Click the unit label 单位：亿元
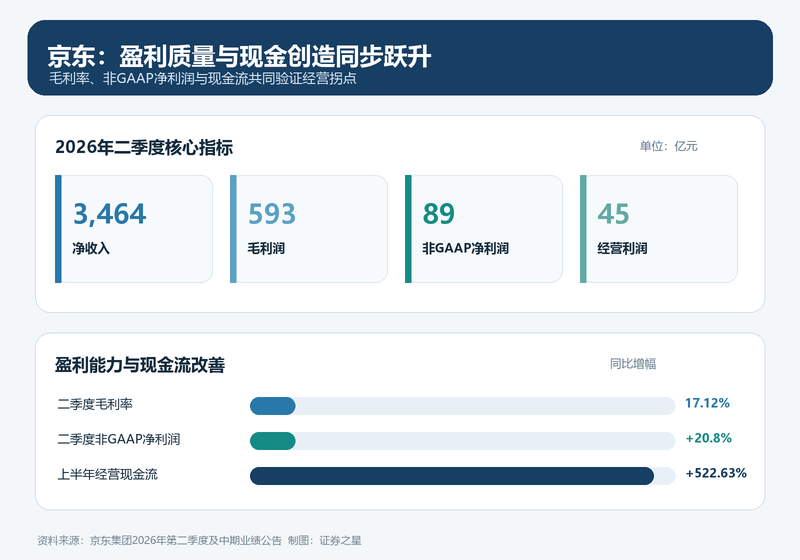Viewport: 800px width, 560px height. [668, 146]
